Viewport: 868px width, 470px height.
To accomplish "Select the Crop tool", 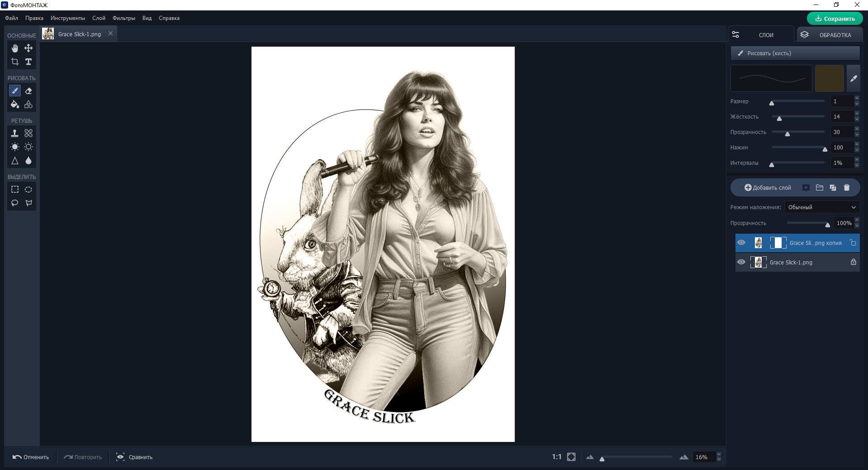I will tap(15, 62).
